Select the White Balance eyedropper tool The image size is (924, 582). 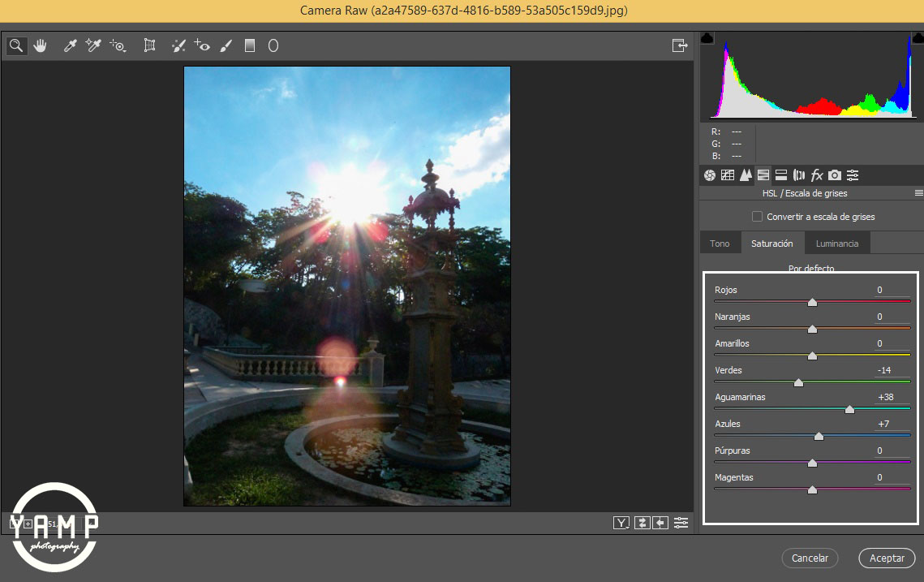70,45
